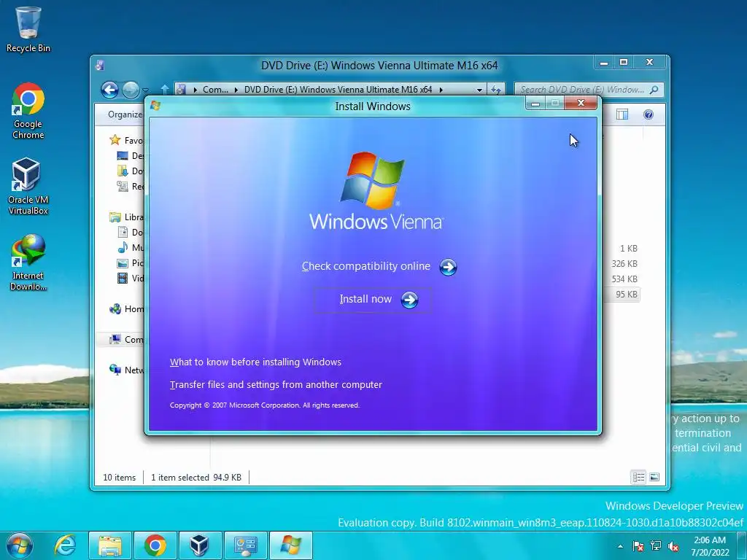The image size is (747, 560).
Task: Select Recent Places in navigation pane
Action: point(130,186)
